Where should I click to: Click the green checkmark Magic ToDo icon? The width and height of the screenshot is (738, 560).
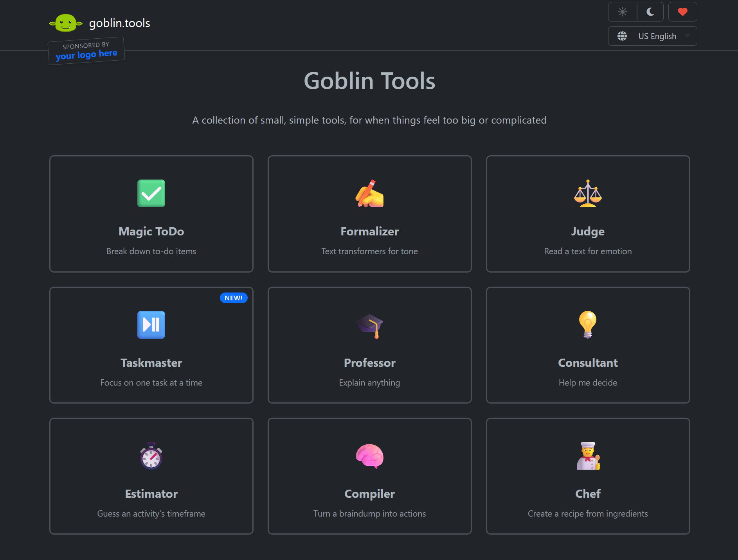151,193
